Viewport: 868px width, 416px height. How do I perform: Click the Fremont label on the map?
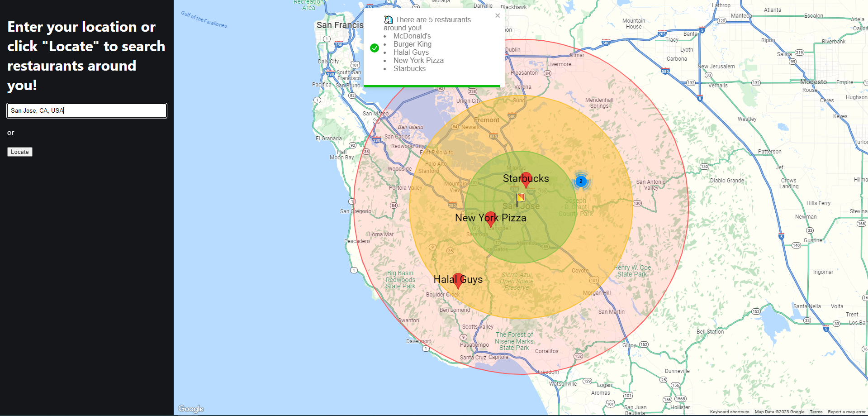(487, 120)
